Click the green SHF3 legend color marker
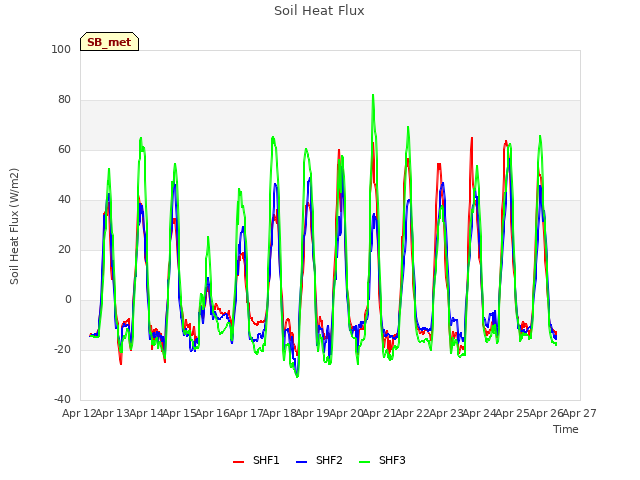The width and height of the screenshot is (640, 480). (364, 462)
